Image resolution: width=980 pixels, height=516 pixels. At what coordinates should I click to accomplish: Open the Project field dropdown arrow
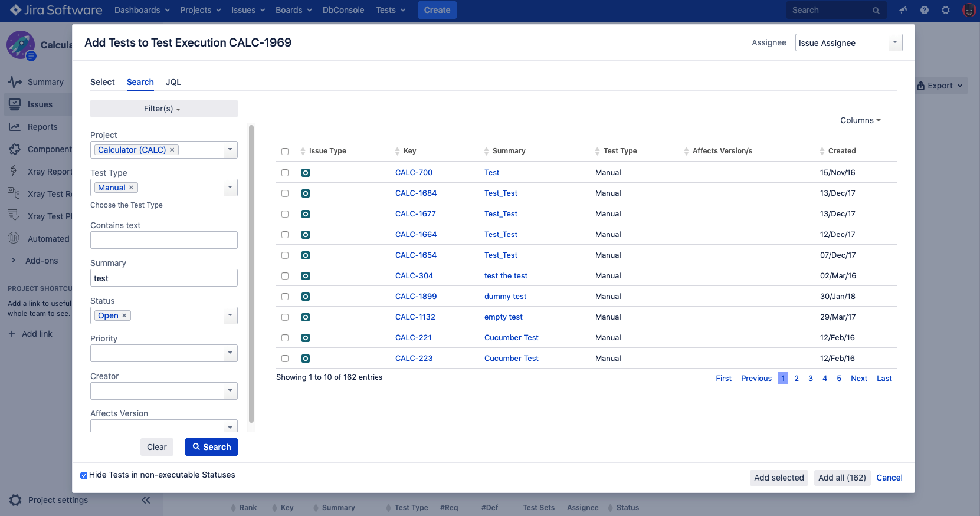[x=231, y=150]
